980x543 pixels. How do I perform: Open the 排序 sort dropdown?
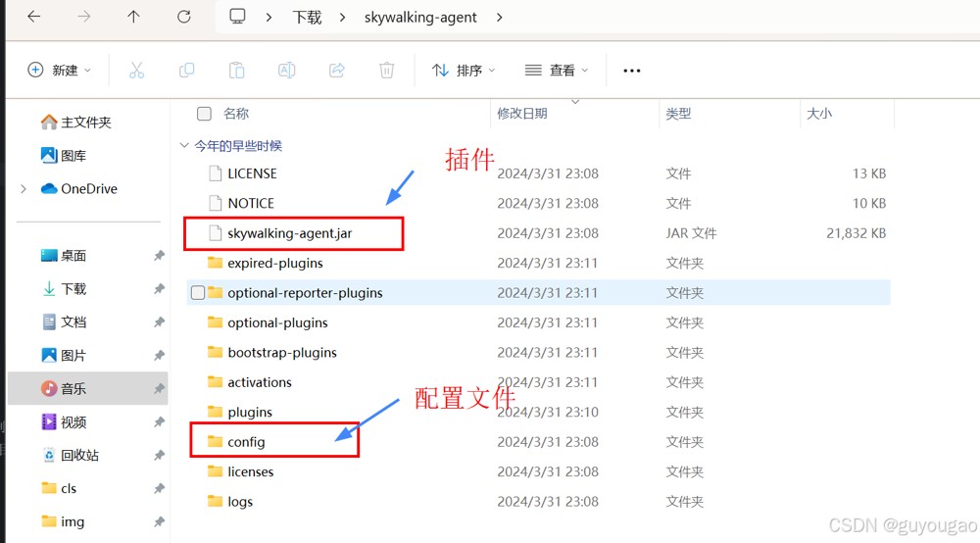click(464, 70)
